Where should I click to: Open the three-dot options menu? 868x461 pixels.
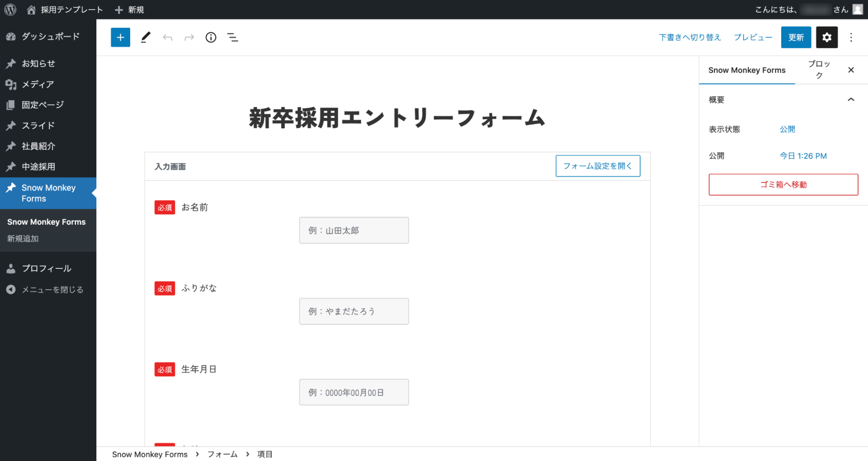pyautogui.click(x=851, y=38)
